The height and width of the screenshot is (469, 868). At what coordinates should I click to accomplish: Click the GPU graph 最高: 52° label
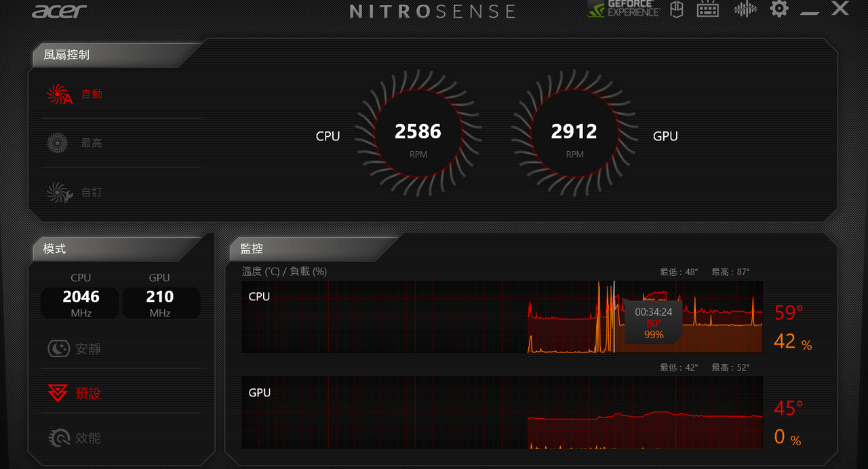coord(730,367)
